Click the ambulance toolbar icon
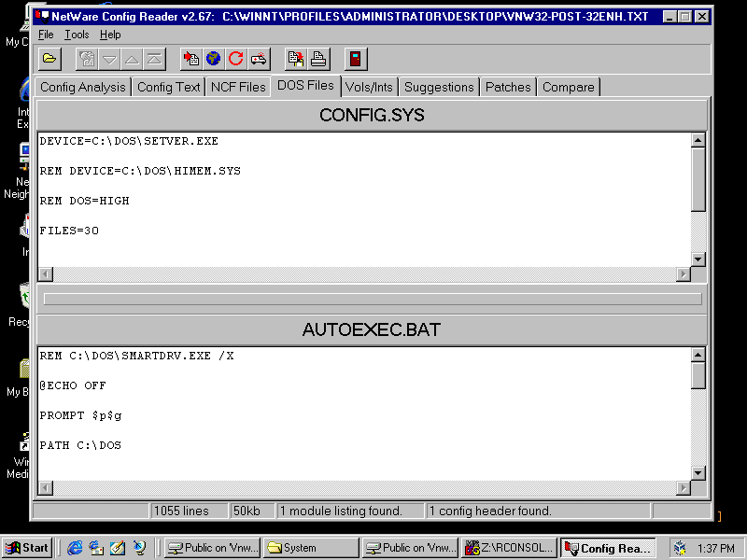This screenshot has width=747, height=560. [259, 59]
